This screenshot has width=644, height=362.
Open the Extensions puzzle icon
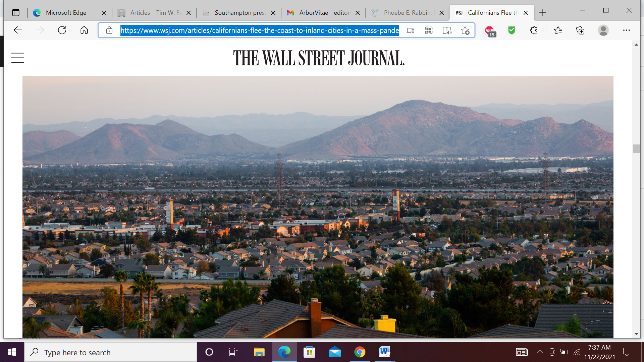click(x=534, y=31)
